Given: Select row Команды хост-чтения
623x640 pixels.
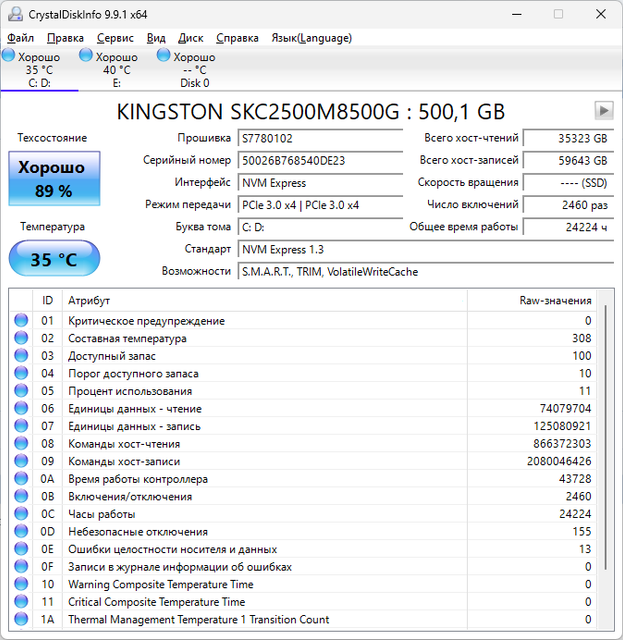Looking at the screenshot, I should pyautogui.click(x=303, y=443).
